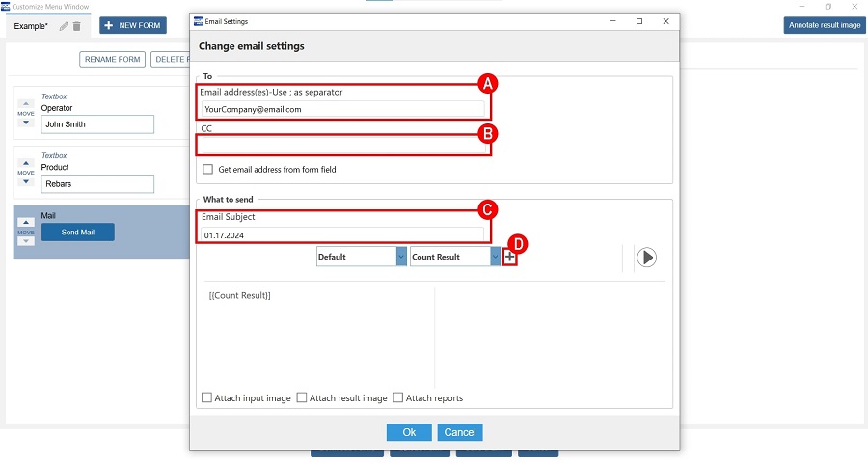
Task: Click the plus icon beside Count Result
Action: point(509,257)
